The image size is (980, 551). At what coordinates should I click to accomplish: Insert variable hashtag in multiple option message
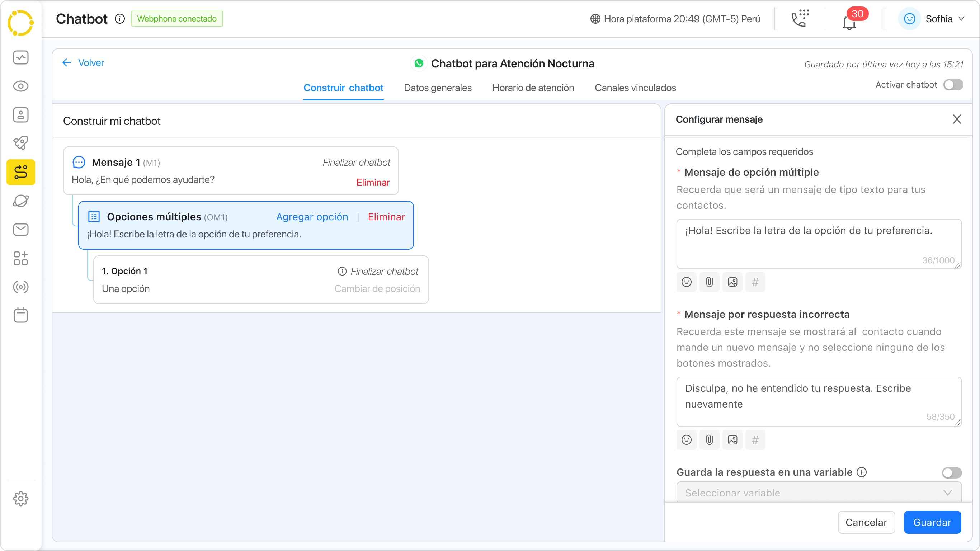tap(755, 282)
